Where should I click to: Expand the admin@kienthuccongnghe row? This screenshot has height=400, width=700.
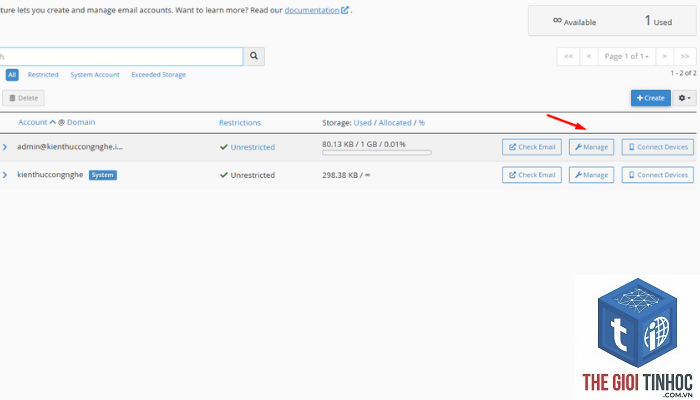[x=5, y=147]
